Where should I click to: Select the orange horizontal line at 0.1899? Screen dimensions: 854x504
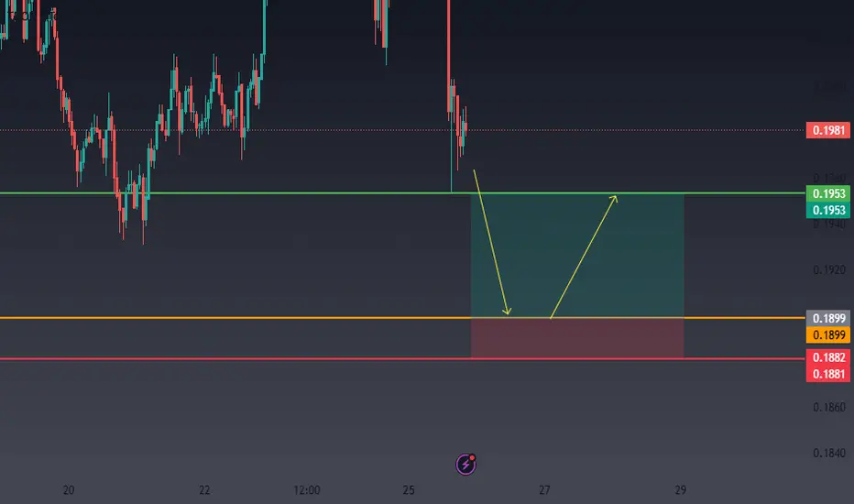[402, 318]
